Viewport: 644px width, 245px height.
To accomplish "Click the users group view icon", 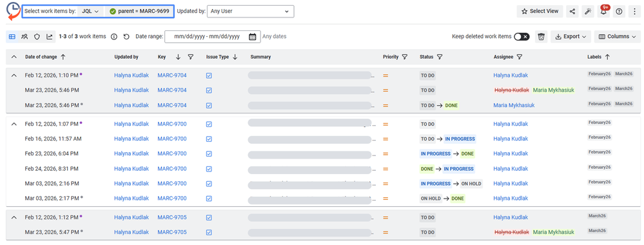I will click(x=24, y=37).
